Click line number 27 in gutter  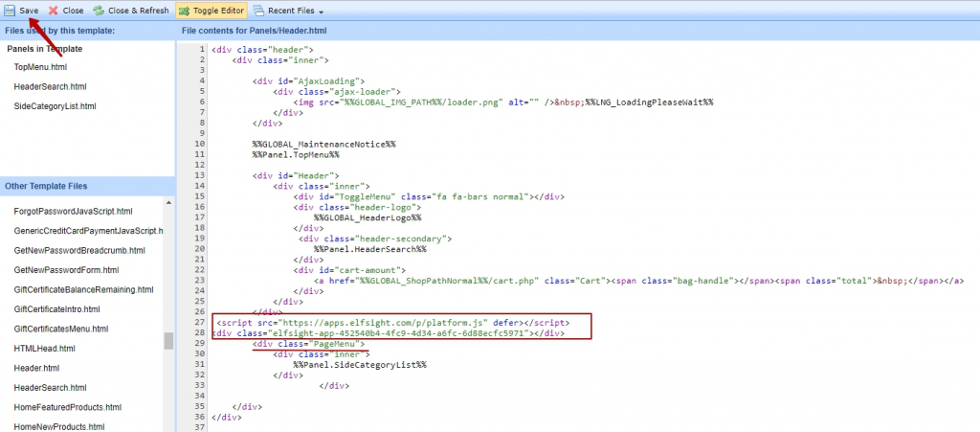click(199, 323)
